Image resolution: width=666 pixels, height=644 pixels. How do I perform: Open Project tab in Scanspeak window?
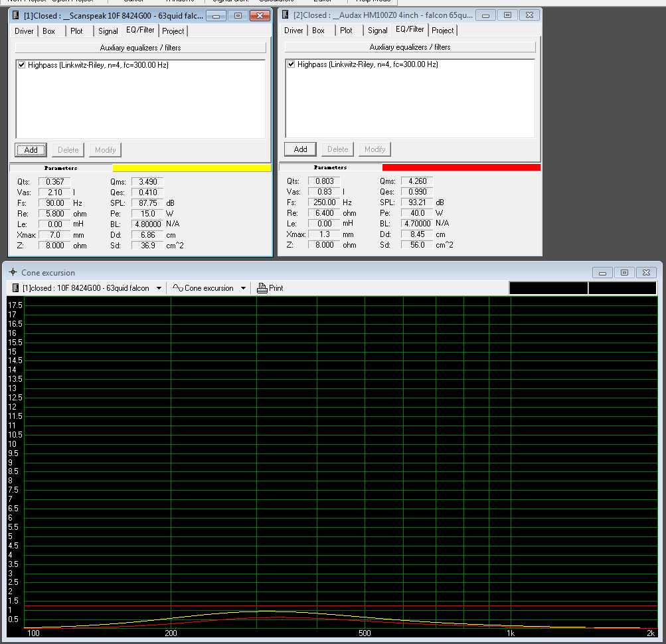173,31
